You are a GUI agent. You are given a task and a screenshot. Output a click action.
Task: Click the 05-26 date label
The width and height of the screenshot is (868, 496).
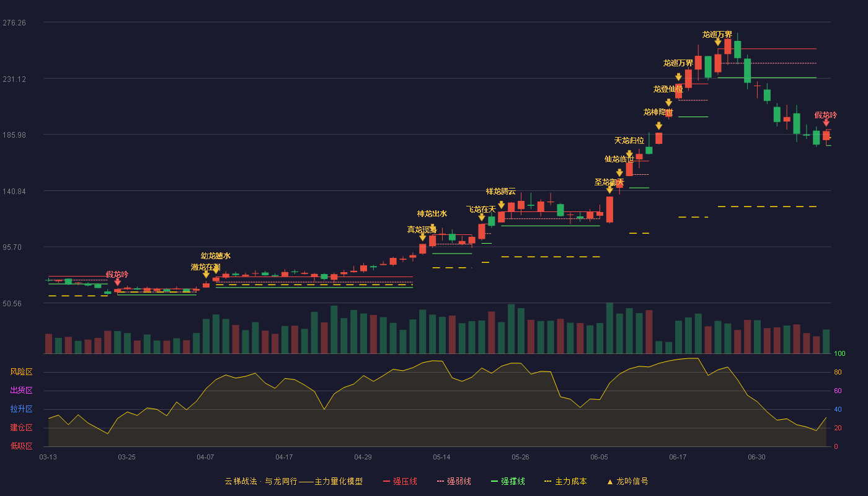point(520,457)
